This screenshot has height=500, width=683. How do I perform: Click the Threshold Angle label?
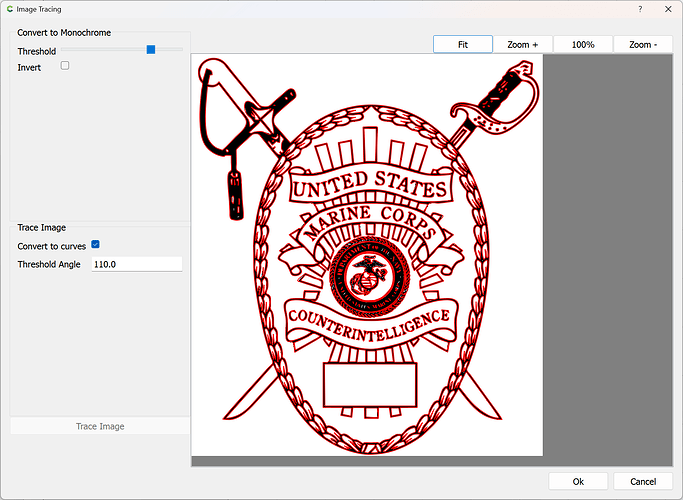pyautogui.click(x=49, y=264)
